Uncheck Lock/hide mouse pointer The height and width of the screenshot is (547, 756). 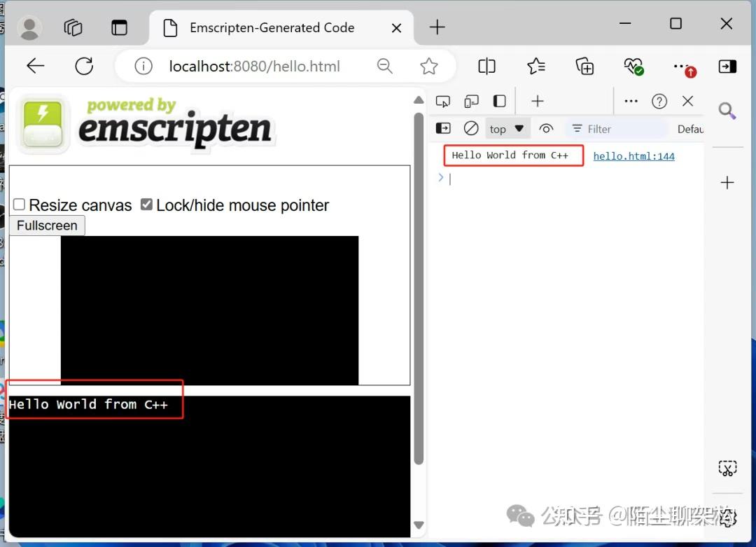pos(146,205)
